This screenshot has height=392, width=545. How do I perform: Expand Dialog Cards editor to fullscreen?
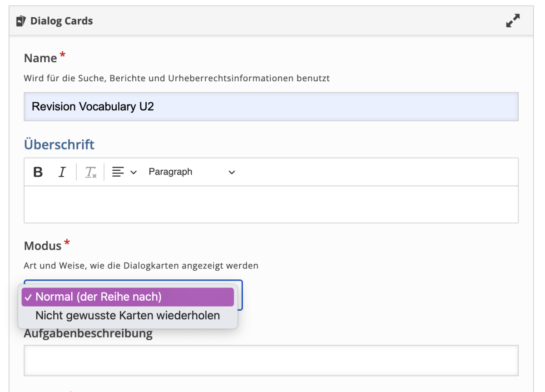[513, 21]
